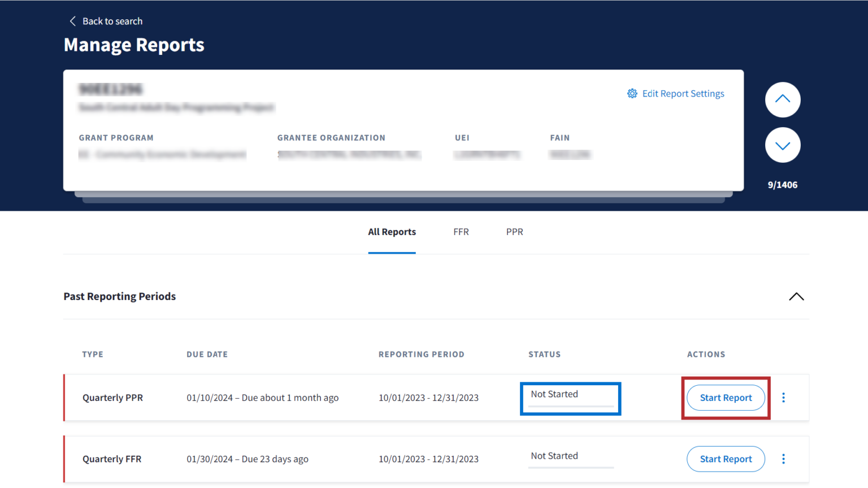868x488 pixels.
Task: Click the Reporting Period column header
Action: click(x=421, y=355)
